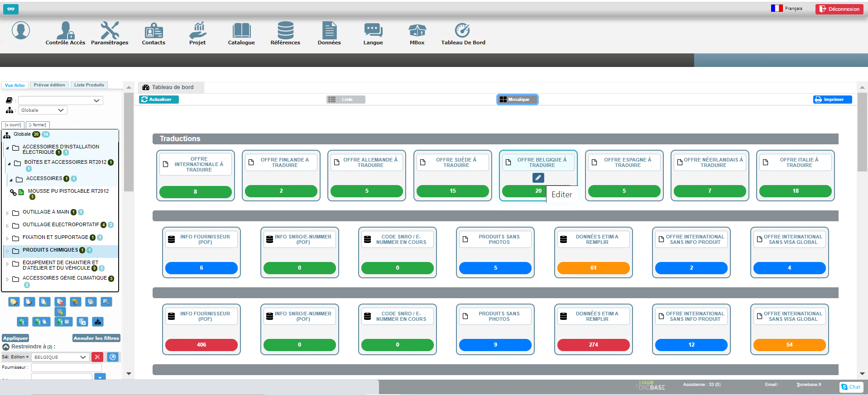Viewport: 868px width, 395px height.
Task: Open Contrôle Accès module
Action: point(65,33)
